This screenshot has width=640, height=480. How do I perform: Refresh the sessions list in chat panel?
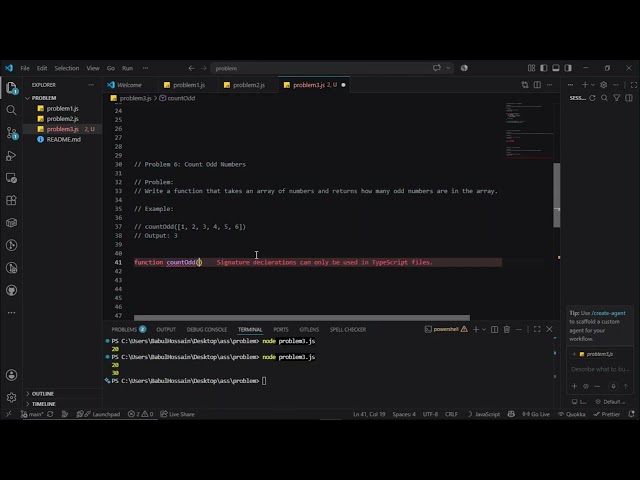pyautogui.click(x=592, y=98)
